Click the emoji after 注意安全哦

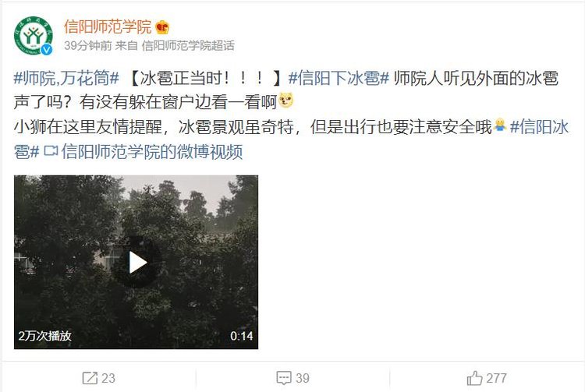click(x=499, y=126)
